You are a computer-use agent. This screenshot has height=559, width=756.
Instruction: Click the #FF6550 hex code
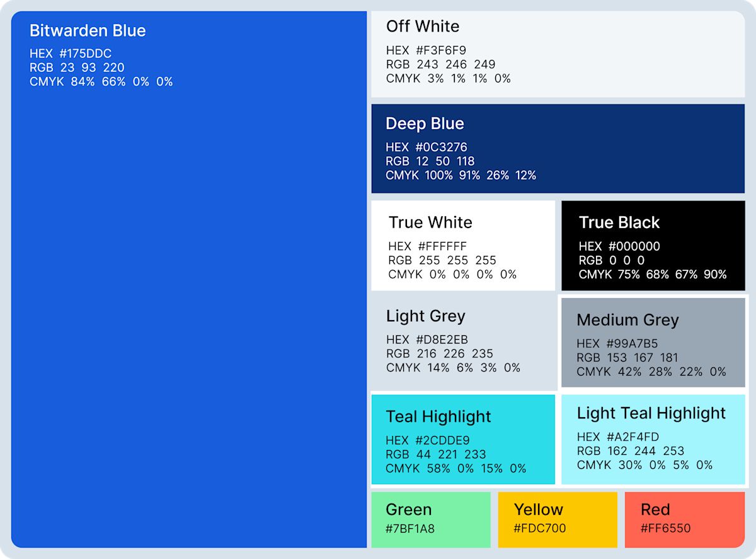point(665,529)
